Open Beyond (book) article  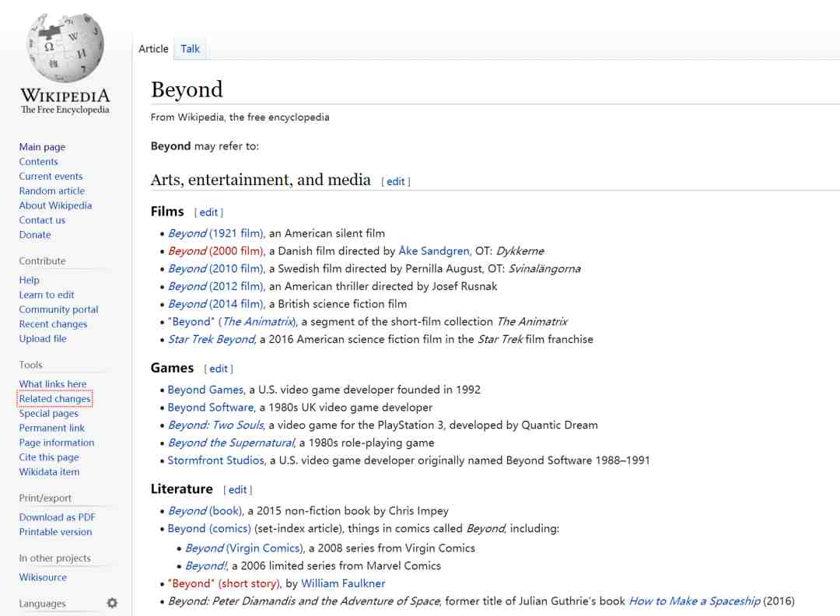pyautogui.click(x=205, y=511)
